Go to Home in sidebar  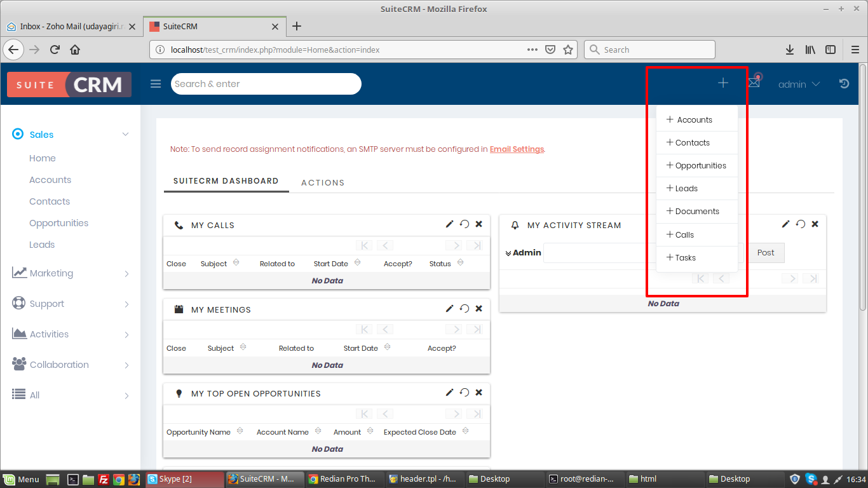(x=43, y=158)
